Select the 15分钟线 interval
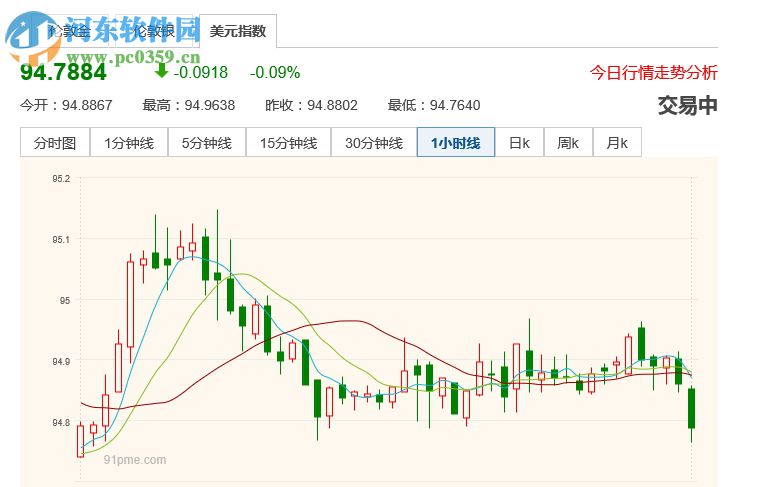 click(x=288, y=143)
